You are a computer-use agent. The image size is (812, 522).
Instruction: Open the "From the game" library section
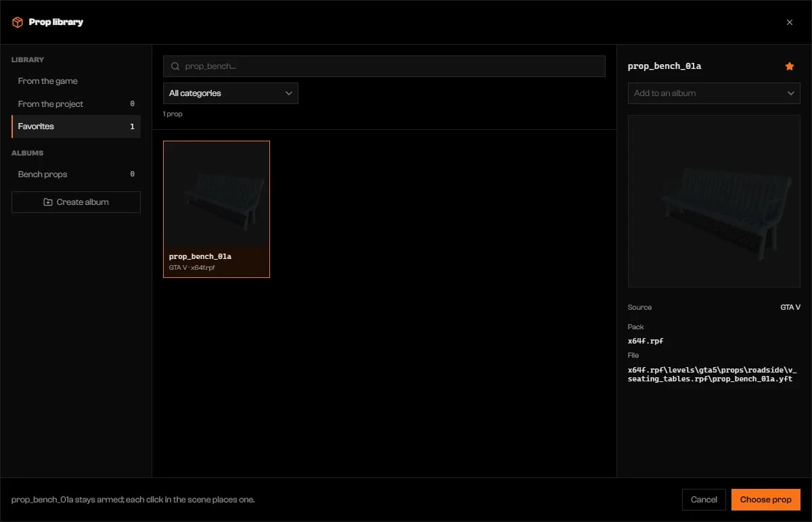(76, 81)
